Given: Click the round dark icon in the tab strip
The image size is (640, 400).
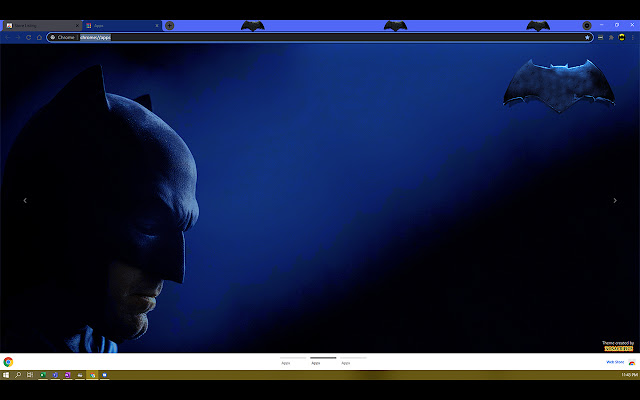Looking at the screenshot, I should coord(587,25).
